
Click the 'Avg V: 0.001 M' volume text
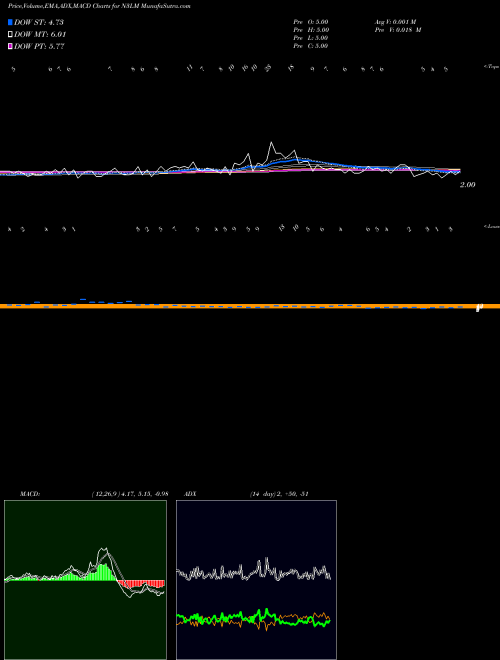395,22
